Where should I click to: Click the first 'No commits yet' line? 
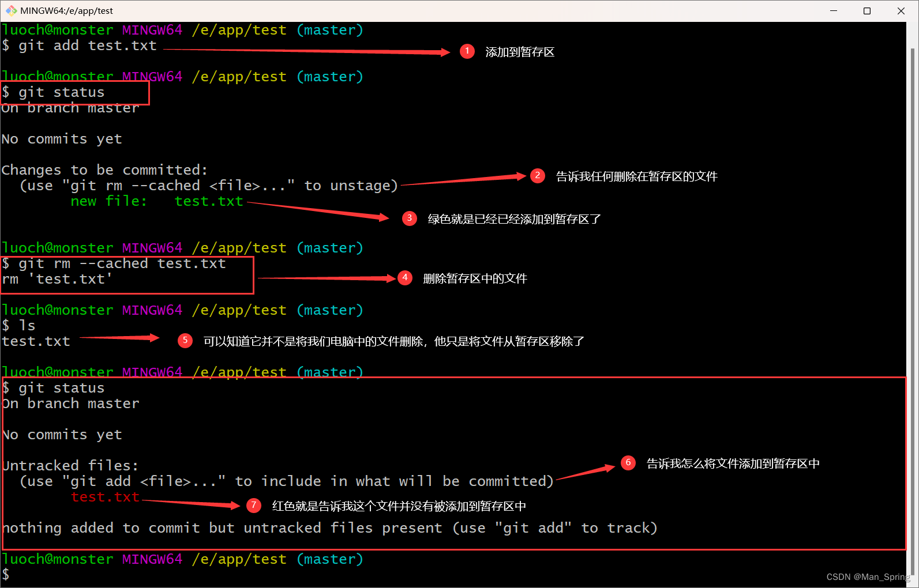tap(62, 139)
